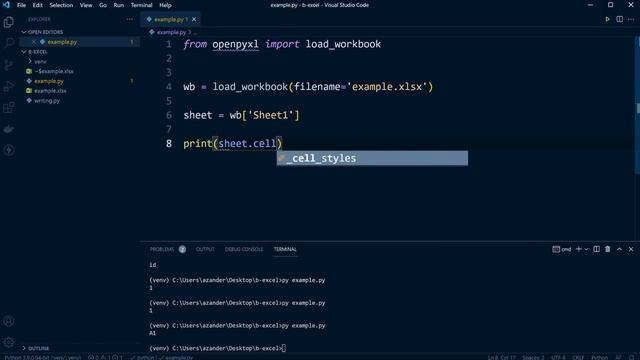Open example.py in B-EXCEL file tree

(x=49, y=81)
